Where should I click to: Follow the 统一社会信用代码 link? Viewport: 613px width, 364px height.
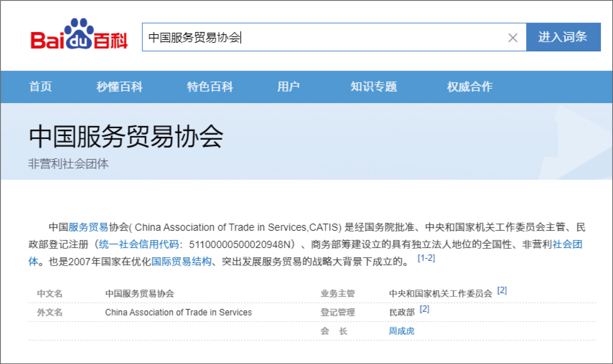pyautogui.click(x=139, y=244)
